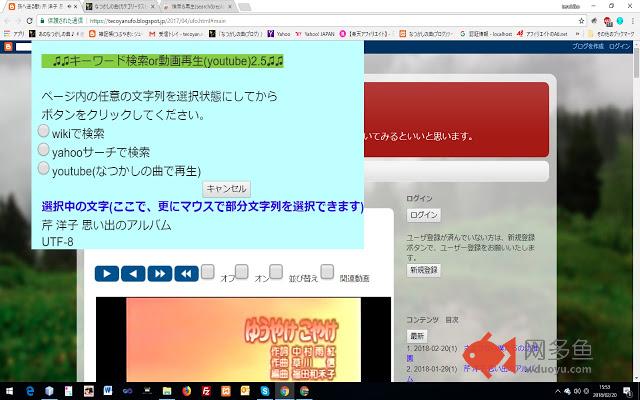The width and height of the screenshot is (640, 400).
Task: Select the wikiで検索 radio option
Action: (x=43, y=131)
